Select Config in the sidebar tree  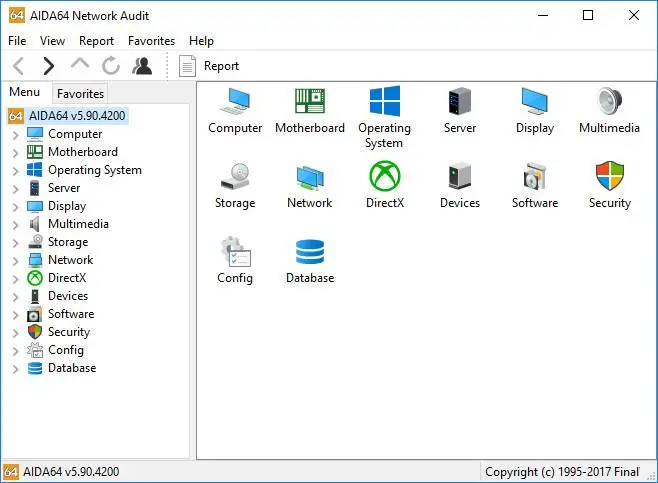[66, 350]
